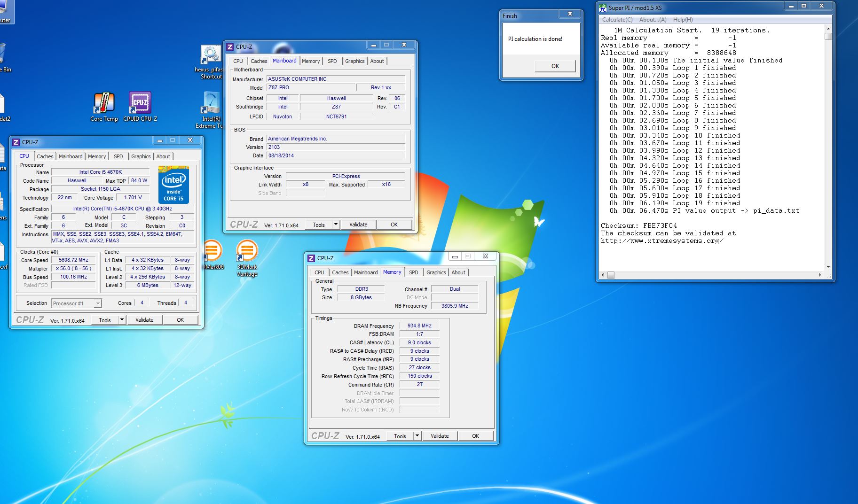Open Tools dropdown arrow in CPU window
Viewport: 858px width, 504px height.
pos(122,320)
